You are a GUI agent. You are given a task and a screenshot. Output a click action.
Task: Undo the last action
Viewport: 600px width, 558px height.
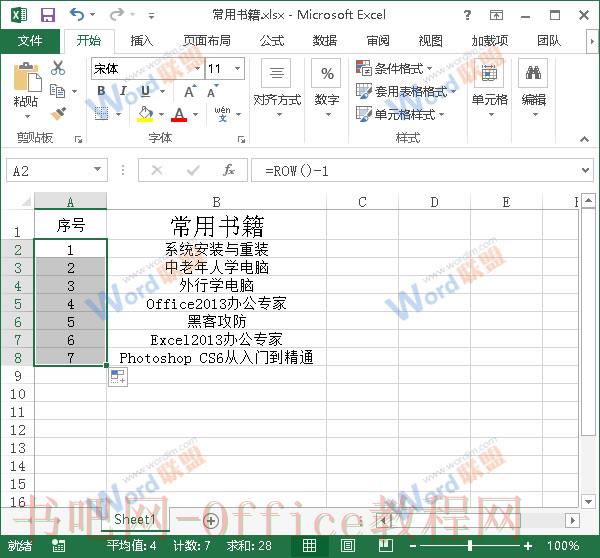(x=77, y=15)
